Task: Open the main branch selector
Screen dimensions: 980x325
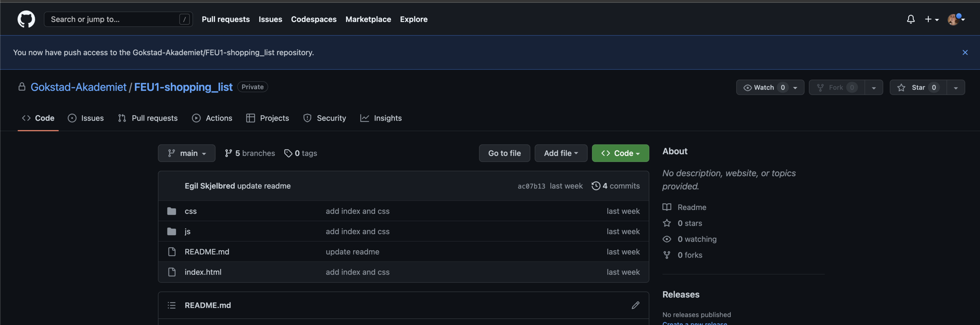Action: (x=187, y=153)
